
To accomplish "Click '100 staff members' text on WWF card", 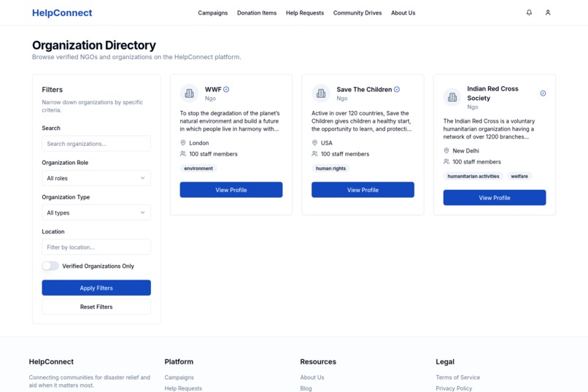I will tap(213, 154).
